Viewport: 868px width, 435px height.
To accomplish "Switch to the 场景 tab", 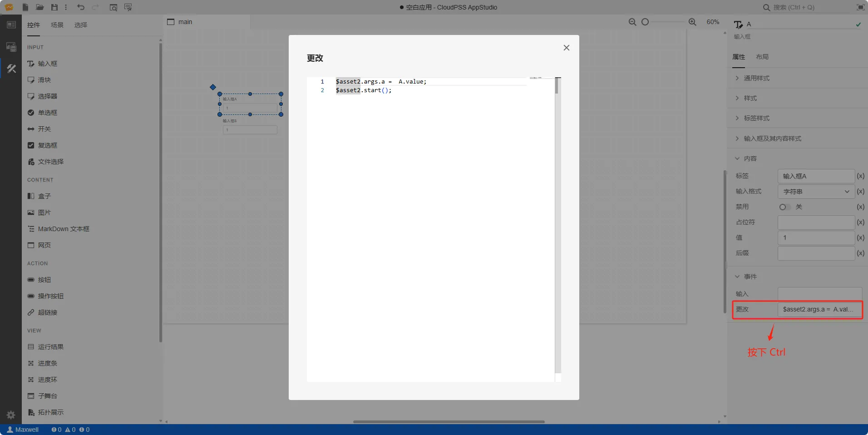I will point(57,25).
